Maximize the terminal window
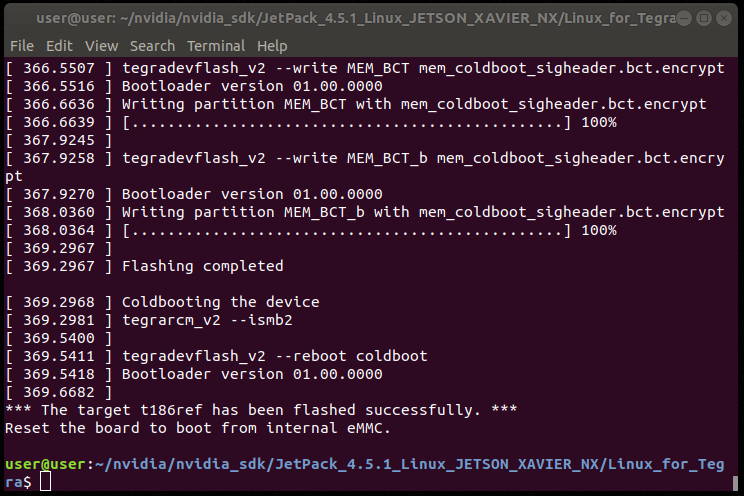The width and height of the screenshot is (744, 496). click(x=704, y=19)
